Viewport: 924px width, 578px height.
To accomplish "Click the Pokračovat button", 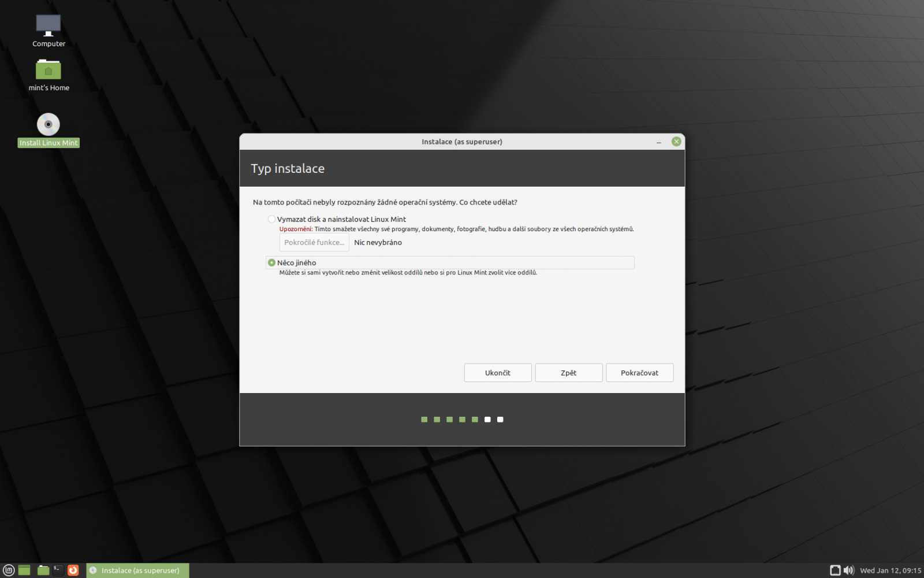I will tap(640, 373).
